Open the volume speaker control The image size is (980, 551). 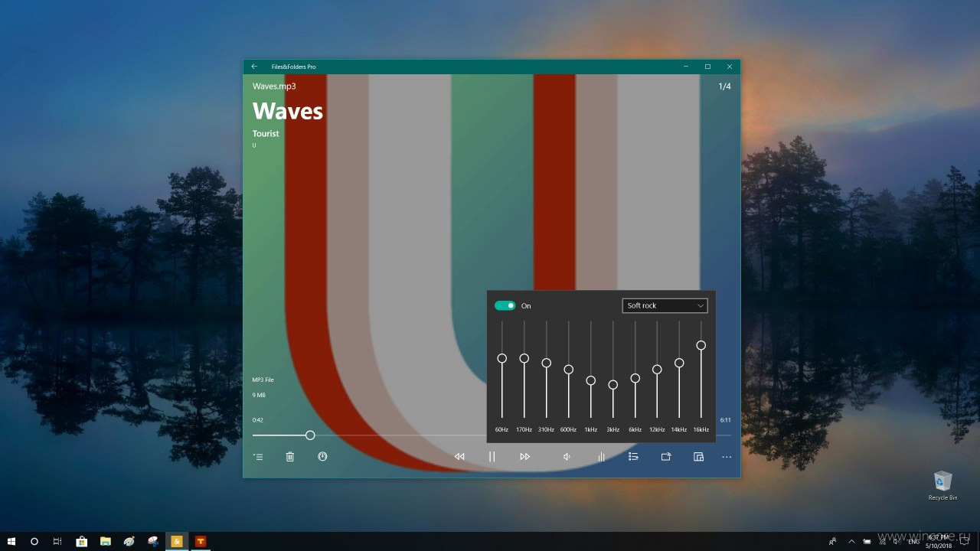point(567,457)
